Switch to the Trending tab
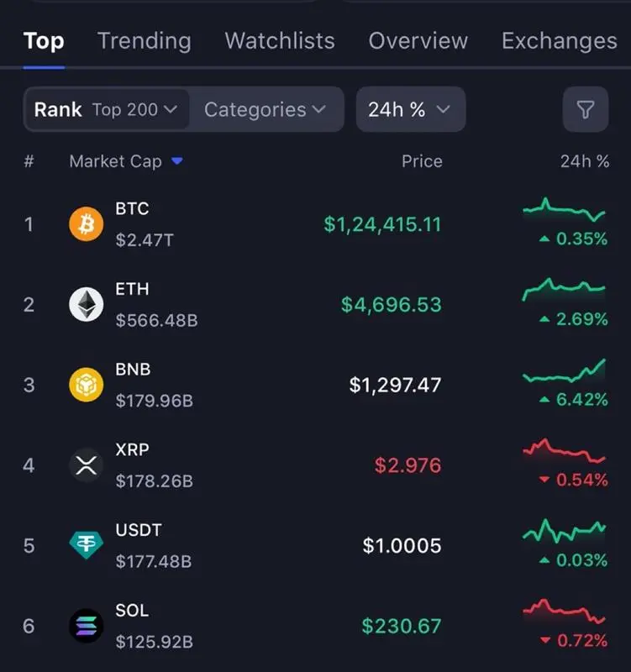Image resolution: width=631 pixels, height=672 pixels. (144, 40)
